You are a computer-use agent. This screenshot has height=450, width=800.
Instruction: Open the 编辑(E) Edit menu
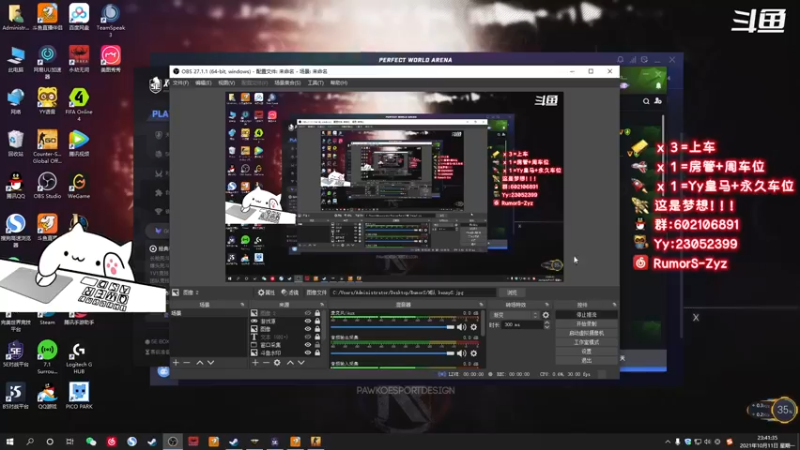203,83
